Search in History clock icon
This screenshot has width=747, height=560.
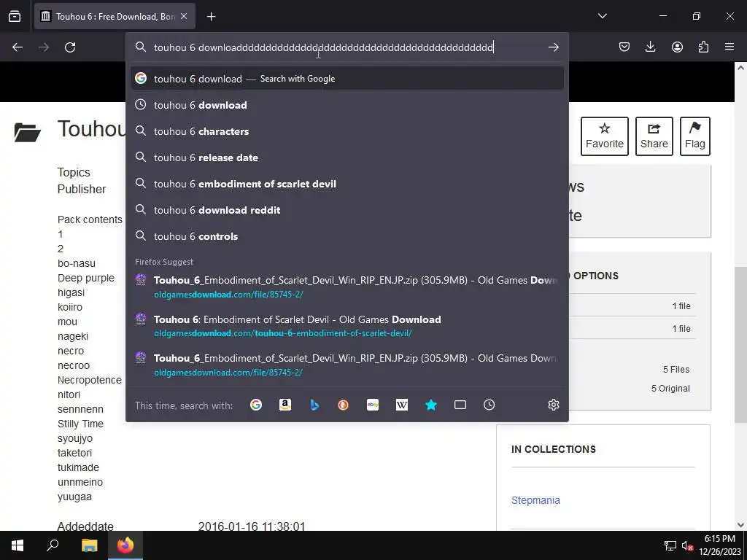pyautogui.click(x=489, y=405)
